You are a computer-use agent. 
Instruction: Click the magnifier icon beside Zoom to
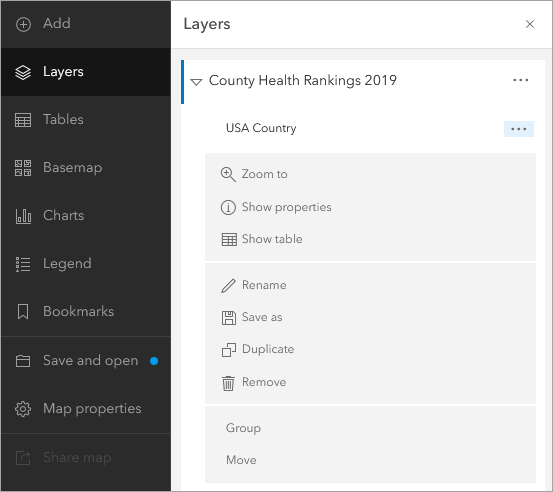pyautogui.click(x=228, y=175)
